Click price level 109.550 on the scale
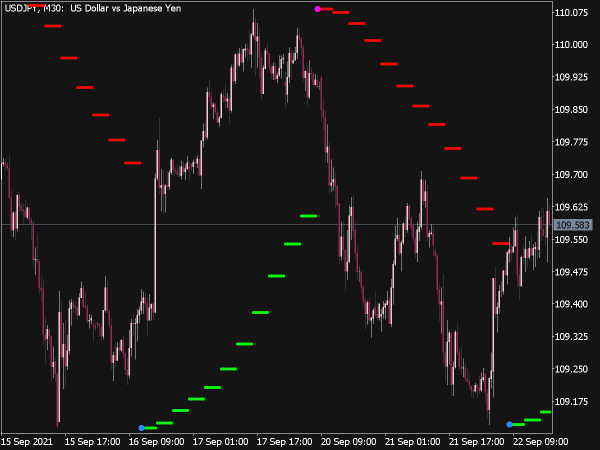 point(571,240)
